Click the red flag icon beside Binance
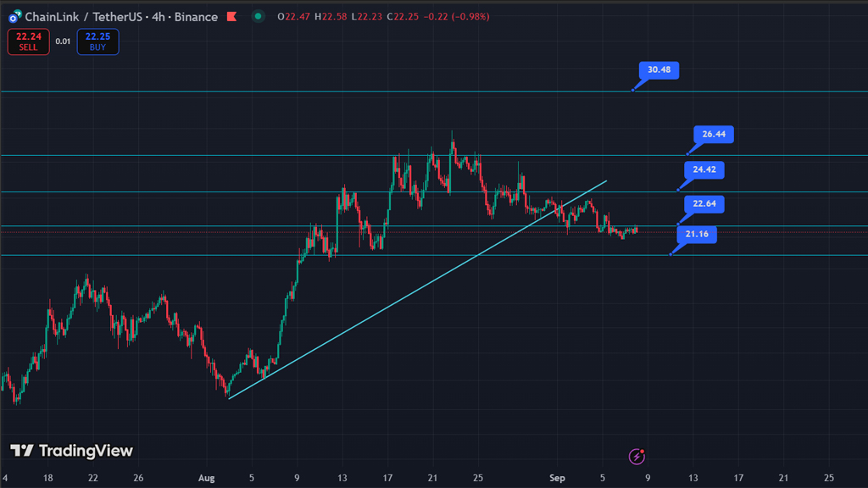 click(x=231, y=17)
